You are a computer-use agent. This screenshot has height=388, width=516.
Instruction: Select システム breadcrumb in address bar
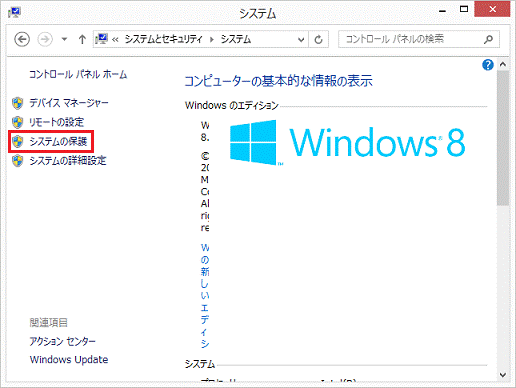[236, 39]
